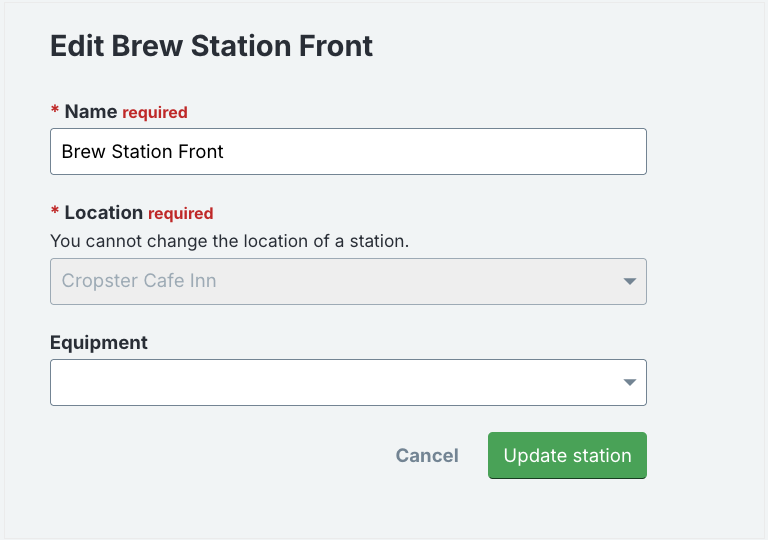Click the red required text beside Name
This screenshot has height=540, width=768.
155,113
